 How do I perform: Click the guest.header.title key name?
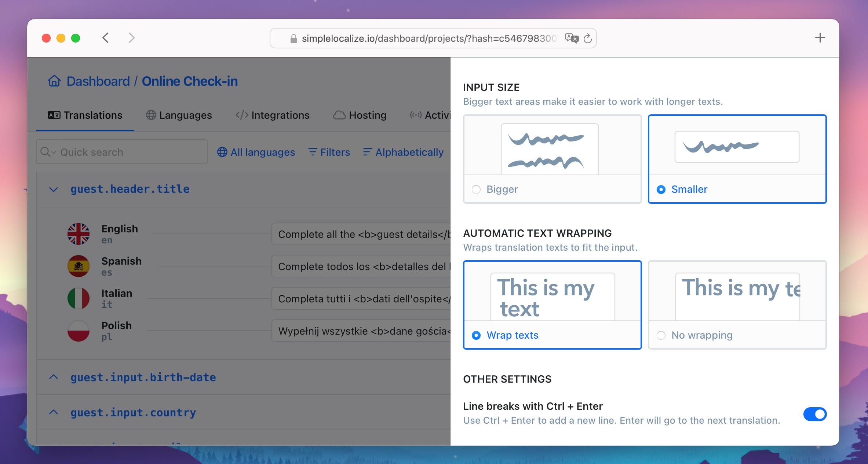coord(130,189)
